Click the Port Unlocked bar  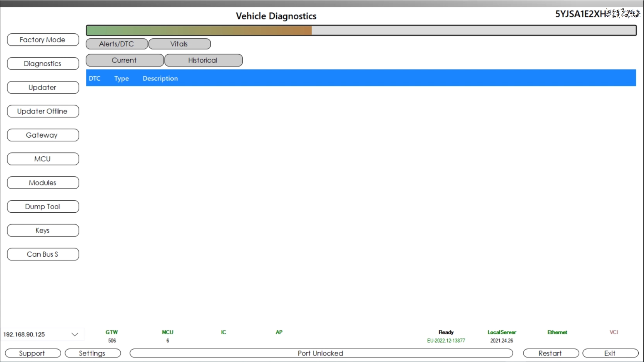point(321,353)
